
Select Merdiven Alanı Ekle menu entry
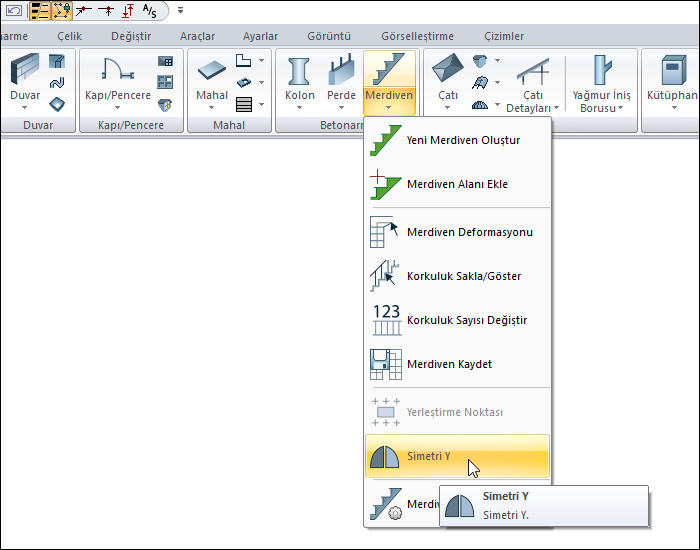coord(457,185)
